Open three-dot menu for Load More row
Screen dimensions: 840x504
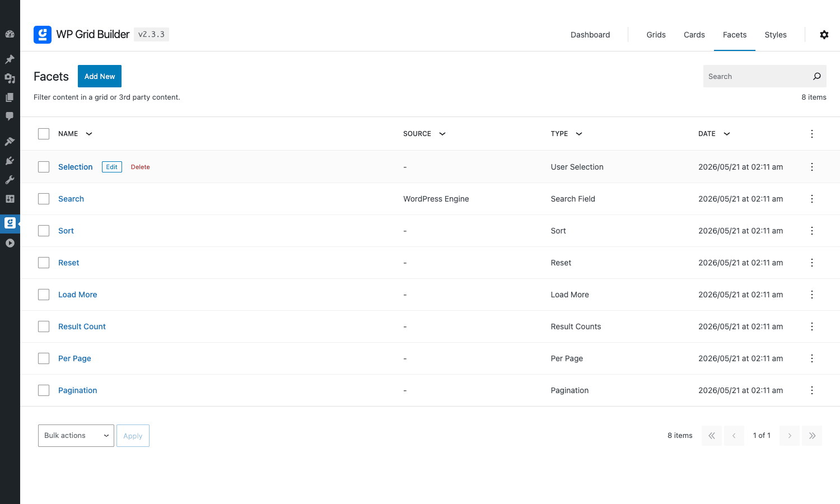pyautogui.click(x=812, y=295)
